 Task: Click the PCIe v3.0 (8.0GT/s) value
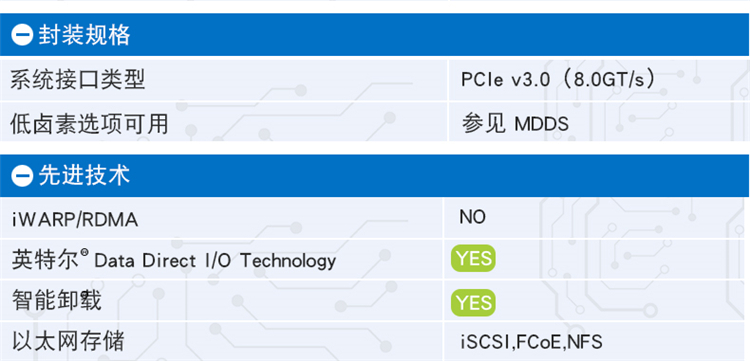point(558,80)
